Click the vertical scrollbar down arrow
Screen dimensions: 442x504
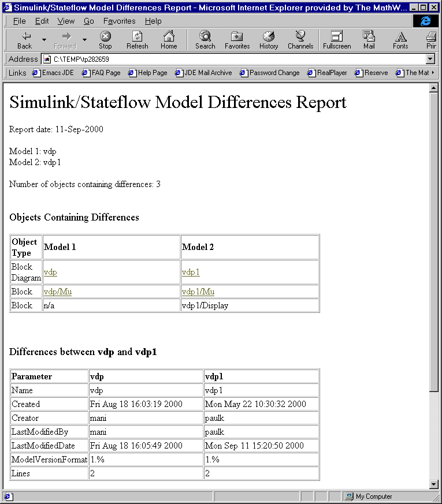434,484
